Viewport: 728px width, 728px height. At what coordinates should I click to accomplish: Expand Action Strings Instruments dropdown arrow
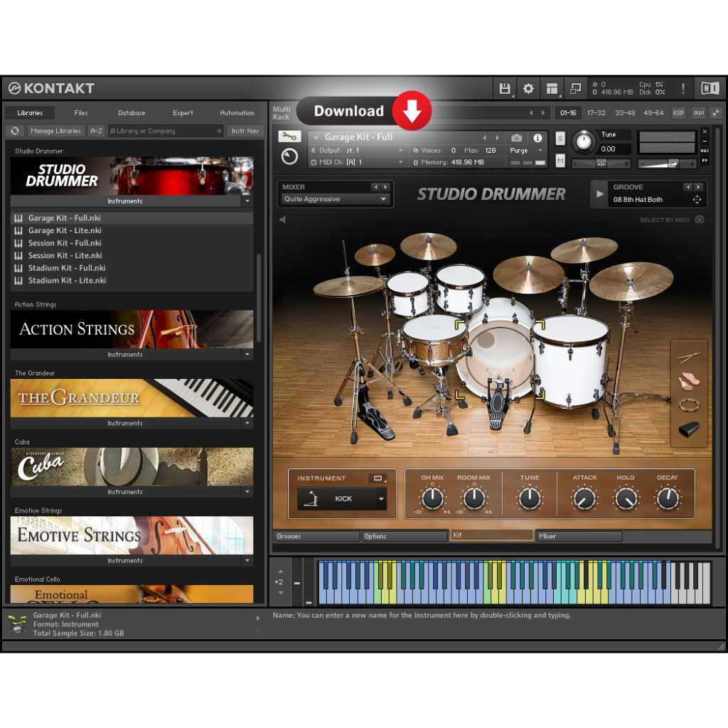coord(247,354)
